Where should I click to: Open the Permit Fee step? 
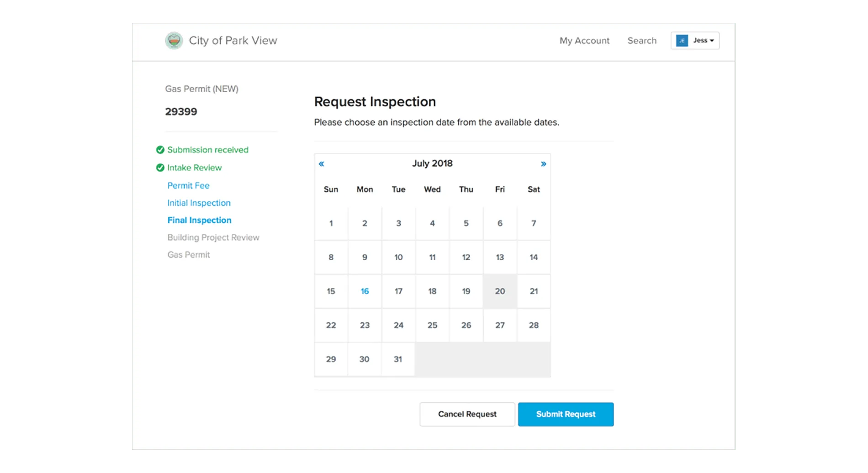click(188, 185)
